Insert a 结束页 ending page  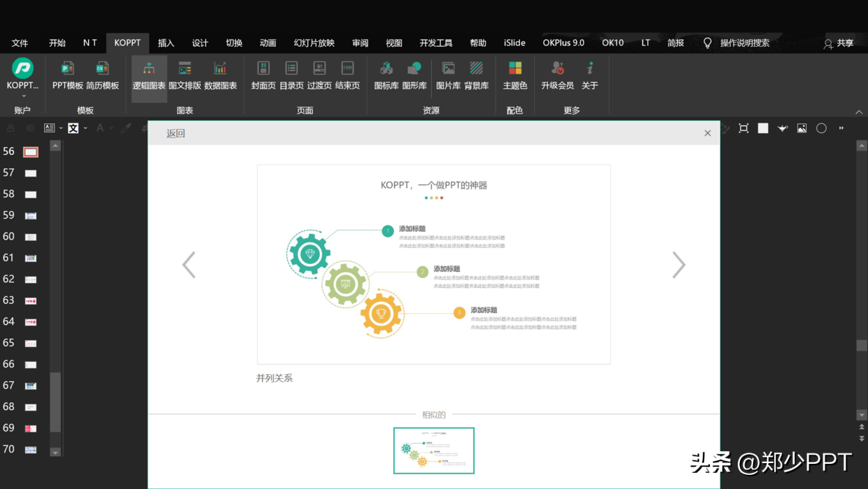pyautogui.click(x=347, y=75)
